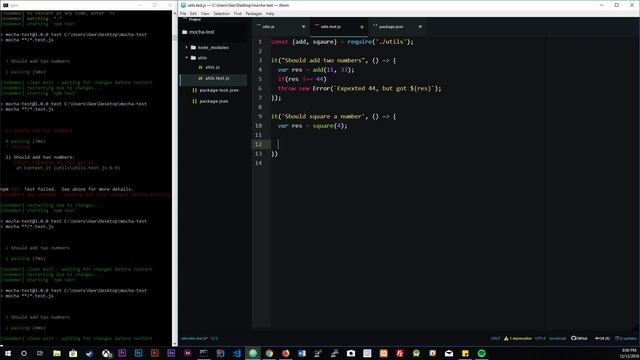Click line number 13 in gutter
The height and width of the screenshot is (360, 640).
pyautogui.click(x=258, y=153)
